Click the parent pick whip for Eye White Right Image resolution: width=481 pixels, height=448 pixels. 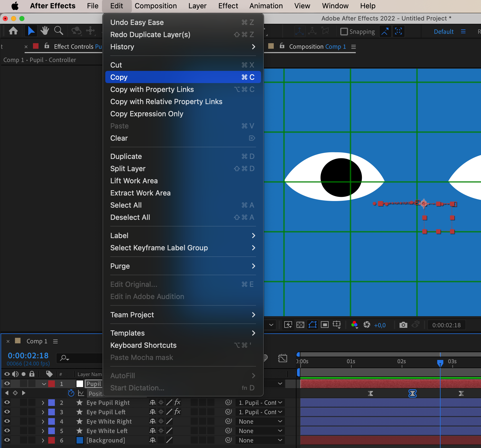[228, 421]
